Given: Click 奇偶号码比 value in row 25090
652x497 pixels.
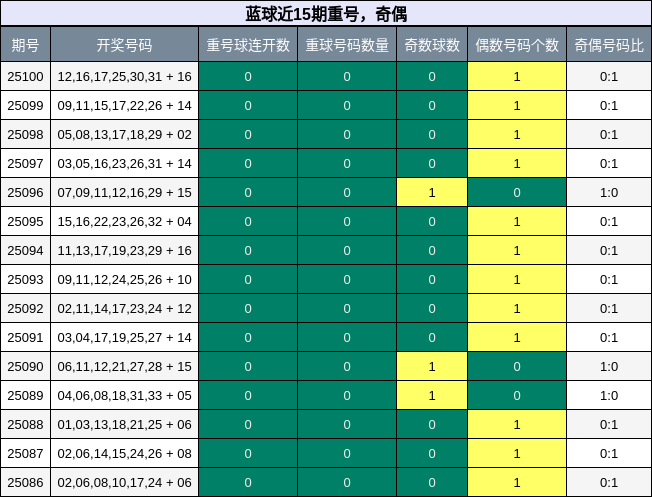Looking at the screenshot, I should [x=609, y=366].
